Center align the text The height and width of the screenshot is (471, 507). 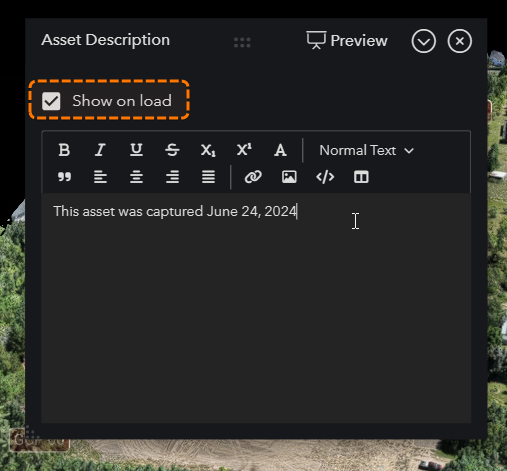coord(136,177)
